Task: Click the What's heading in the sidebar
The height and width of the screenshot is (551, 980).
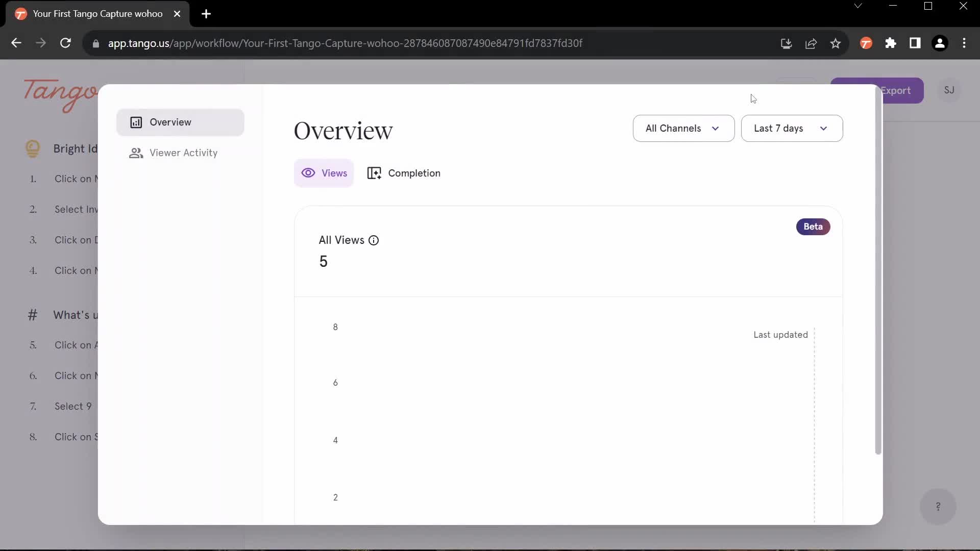Action: tap(76, 315)
